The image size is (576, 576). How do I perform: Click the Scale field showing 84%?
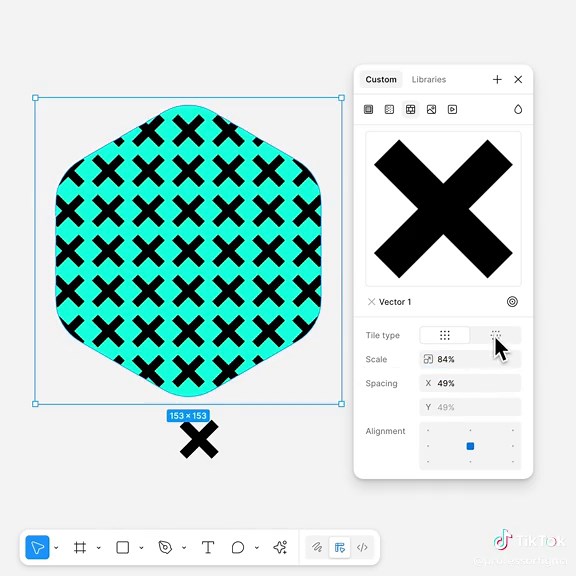click(470, 359)
